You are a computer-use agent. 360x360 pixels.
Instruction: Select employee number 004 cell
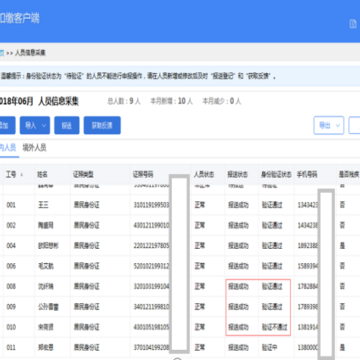pyautogui.click(x=11, y=246)
